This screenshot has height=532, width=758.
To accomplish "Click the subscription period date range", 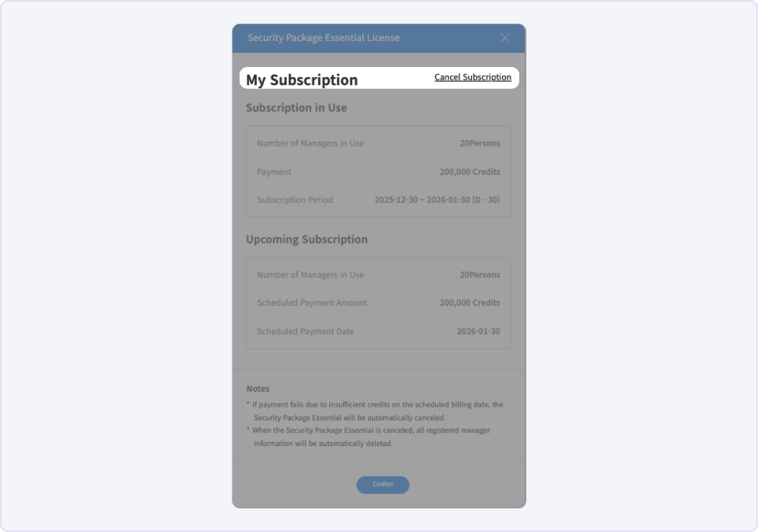I will 437,199.
